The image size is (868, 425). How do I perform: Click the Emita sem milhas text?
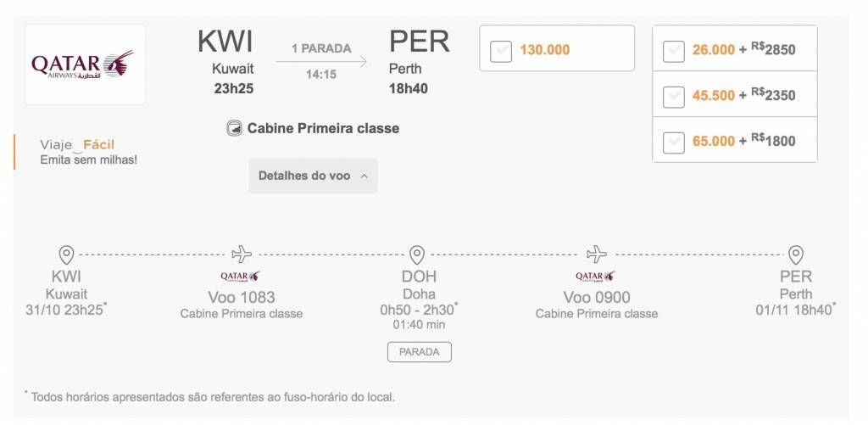88,160
